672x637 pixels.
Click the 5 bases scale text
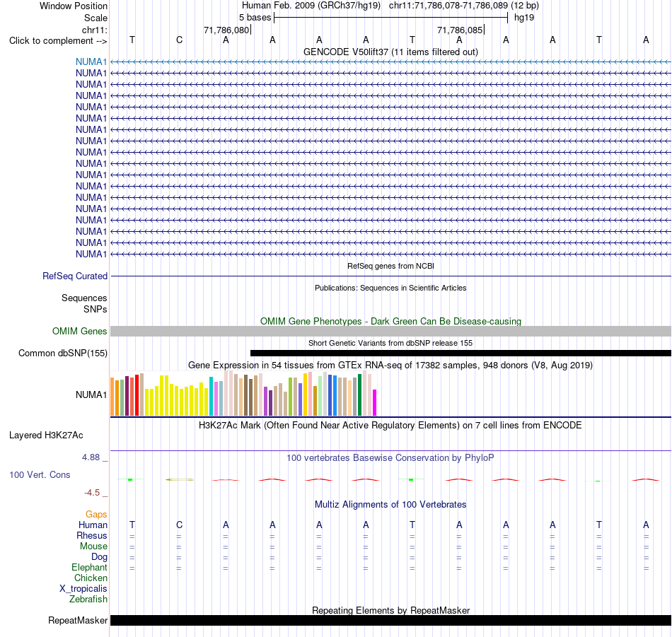255,18
